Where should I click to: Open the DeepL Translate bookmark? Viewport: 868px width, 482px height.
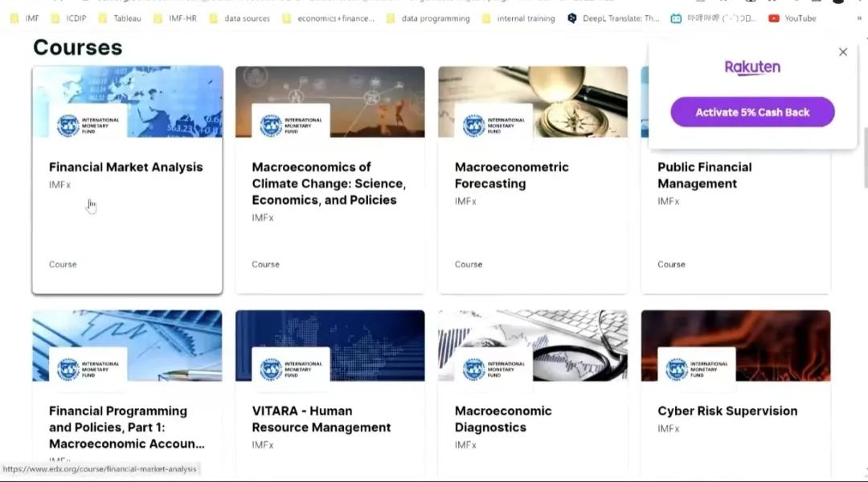click(x=614, y=18)
